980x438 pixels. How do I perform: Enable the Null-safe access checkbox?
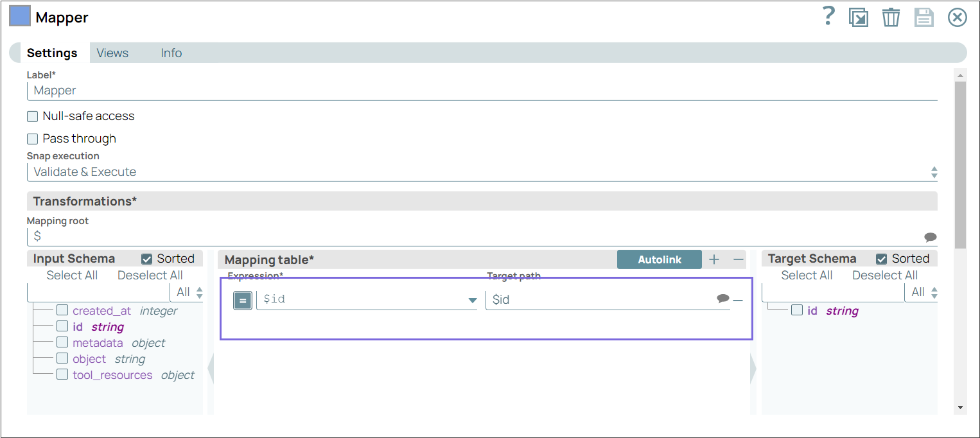point(32,116)
